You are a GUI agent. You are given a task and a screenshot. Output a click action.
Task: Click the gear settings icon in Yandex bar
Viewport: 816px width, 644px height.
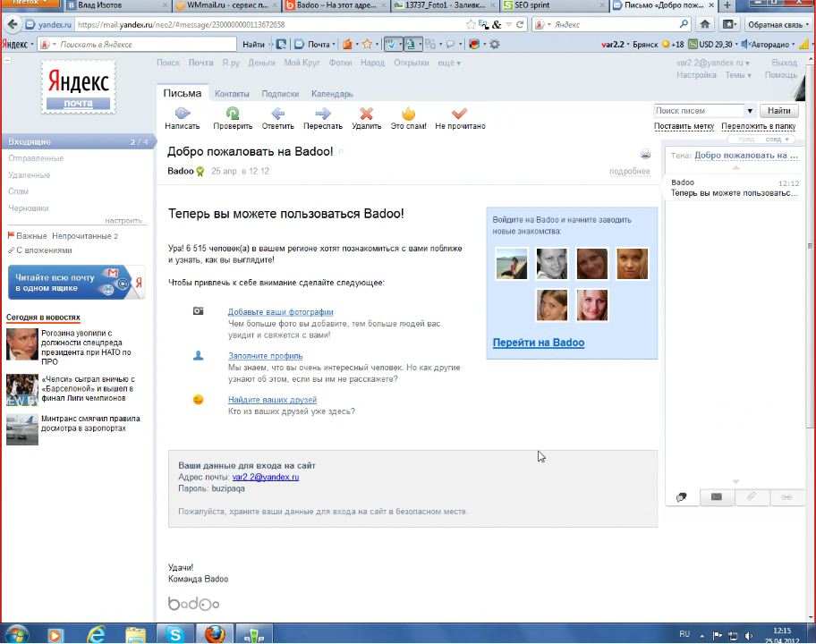click(x=495, y=44)
